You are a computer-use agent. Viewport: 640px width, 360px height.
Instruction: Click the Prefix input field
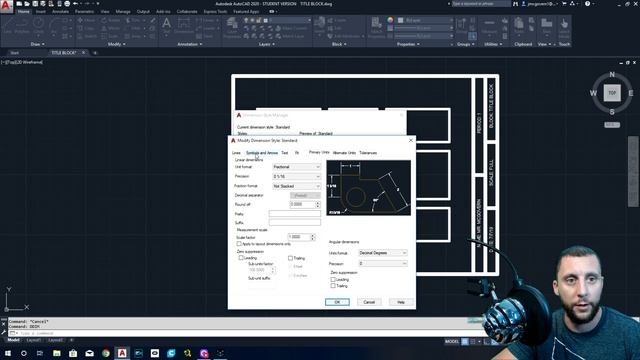295,213
